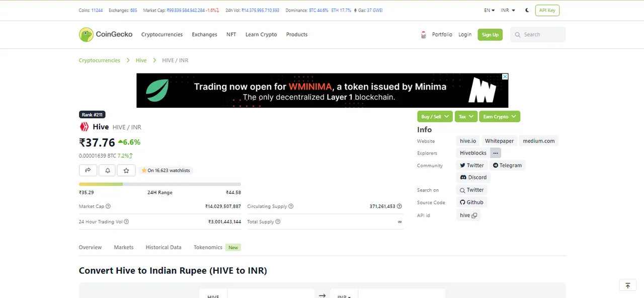Visit the hive.io website link
Screen dimensions: 644x298
pyautogui.click(x=468, y=141)
